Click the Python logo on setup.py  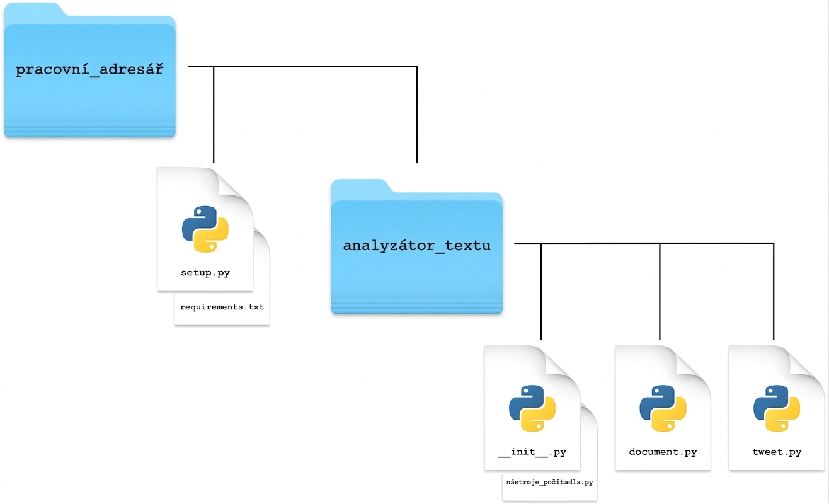click(205, 229)
